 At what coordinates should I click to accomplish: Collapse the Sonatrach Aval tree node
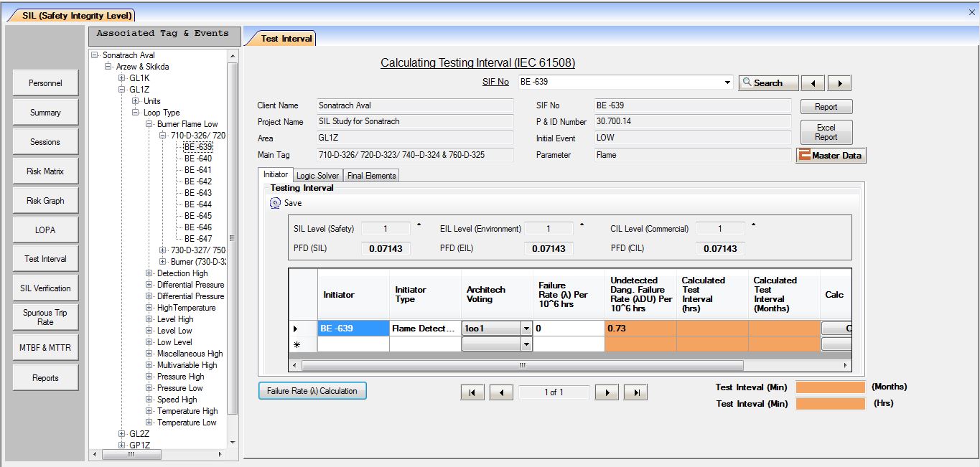(95, 55)
